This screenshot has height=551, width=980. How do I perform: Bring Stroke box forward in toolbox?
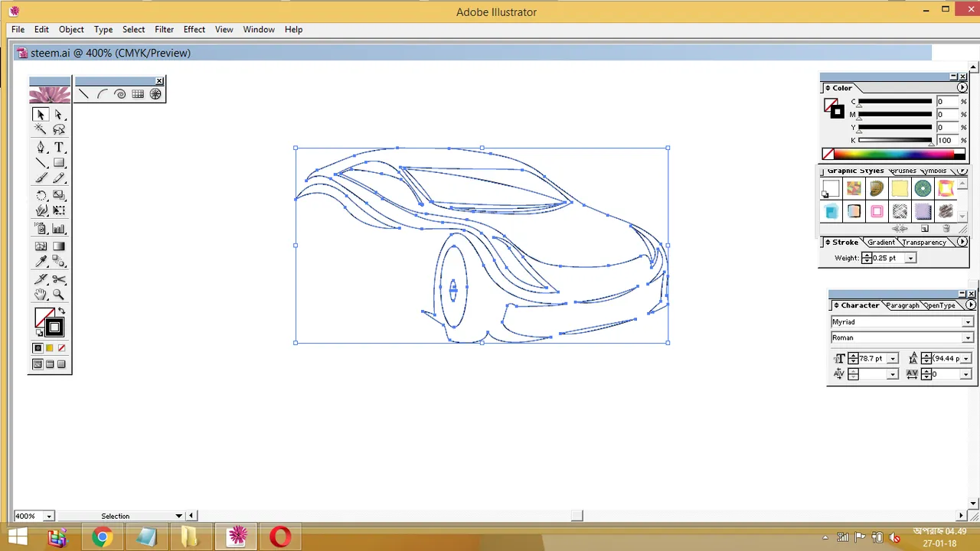54,328
